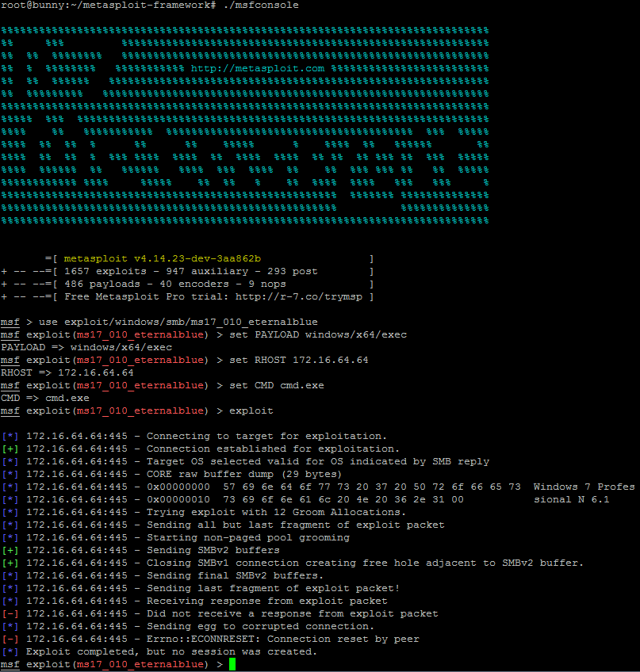Click 'Connection established for exploitation.' line
Viewport: 640px width, 672px height.
[x=201, y=449]
